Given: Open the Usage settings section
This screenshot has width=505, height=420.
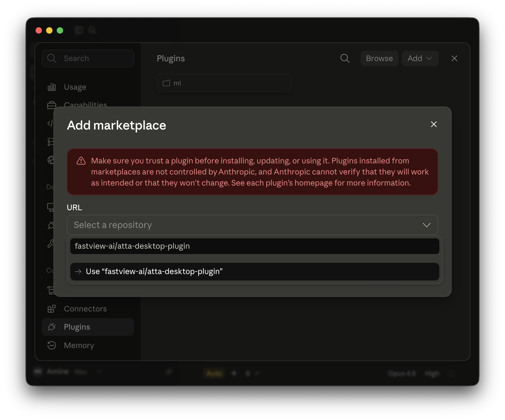Looking at the screenshot, I should 88,87.
